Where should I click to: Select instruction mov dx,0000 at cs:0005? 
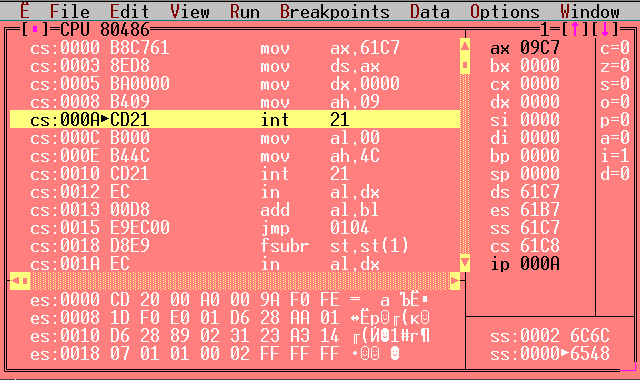coord(235,84)
